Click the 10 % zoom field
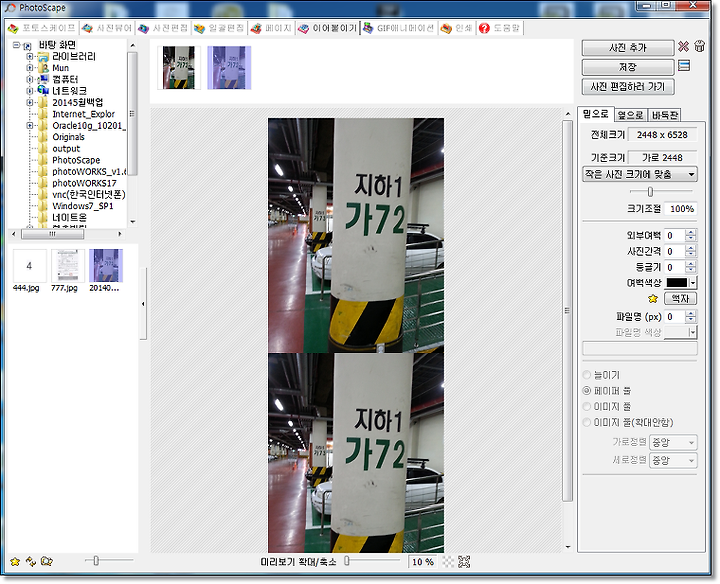The image size is (720, 584). tap(422, 562)
